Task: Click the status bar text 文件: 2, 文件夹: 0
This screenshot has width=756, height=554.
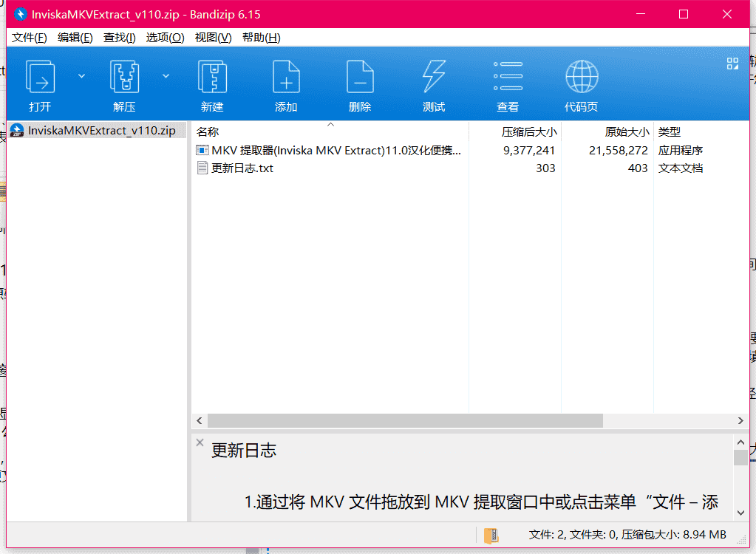Action: coord(573,535)
